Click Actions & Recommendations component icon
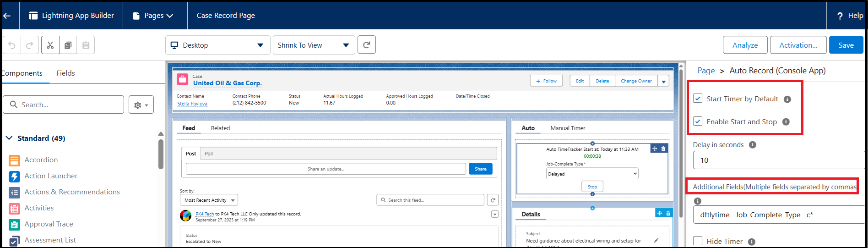868x248 pixels. pyautogui.click(x=15, y=192)
